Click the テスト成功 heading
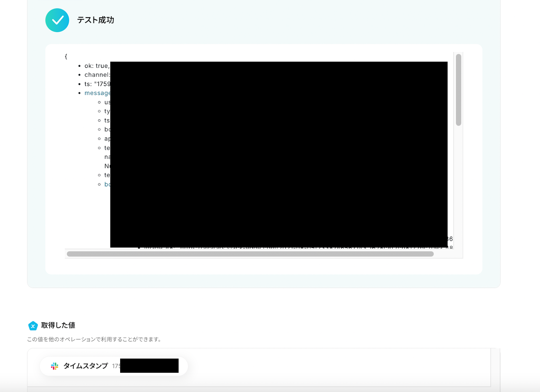 (x=96, y=20)
